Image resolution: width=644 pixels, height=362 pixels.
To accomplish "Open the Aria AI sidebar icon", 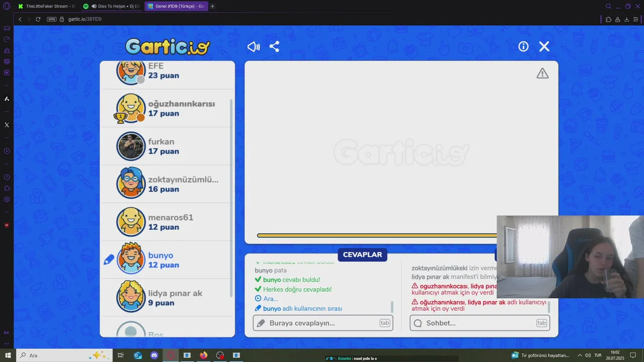I will 7,99.
